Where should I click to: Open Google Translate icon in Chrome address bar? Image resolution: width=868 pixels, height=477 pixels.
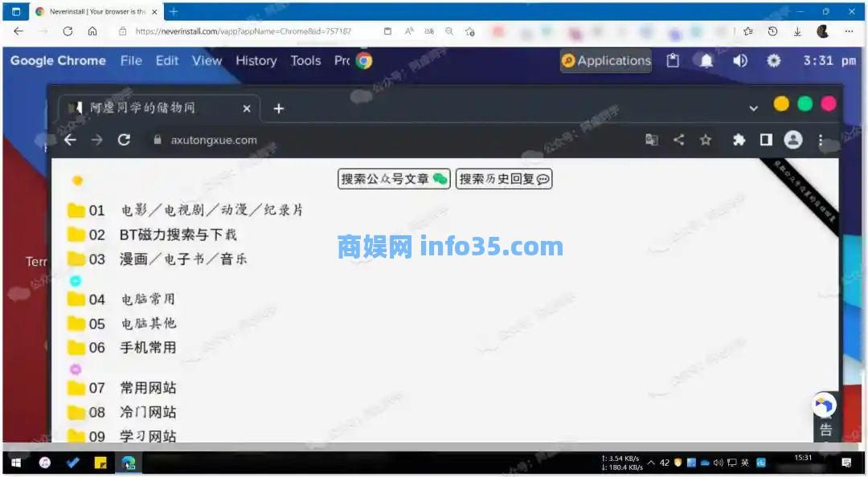[652, 140]
